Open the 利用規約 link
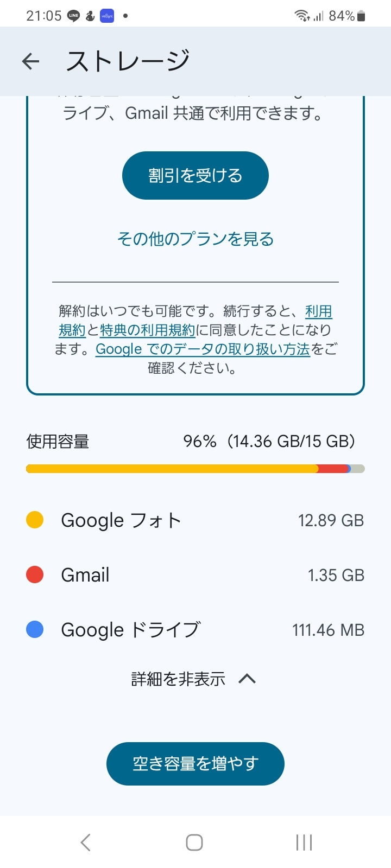The image size is (391, 868). click(x=318, y=311)
